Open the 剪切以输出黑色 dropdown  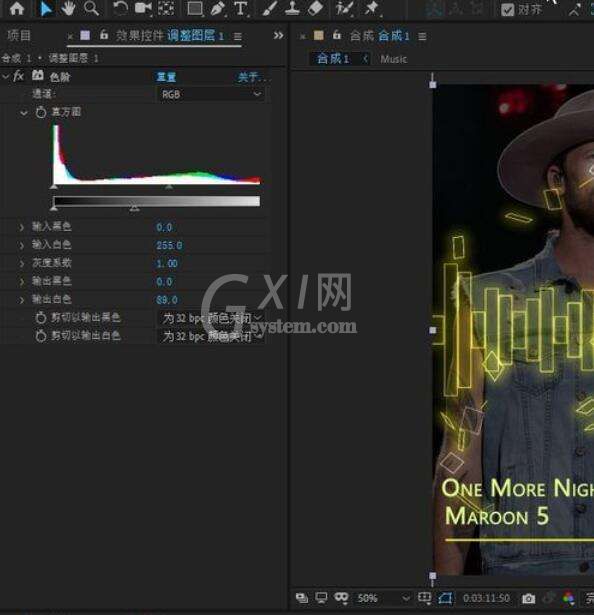211,318
